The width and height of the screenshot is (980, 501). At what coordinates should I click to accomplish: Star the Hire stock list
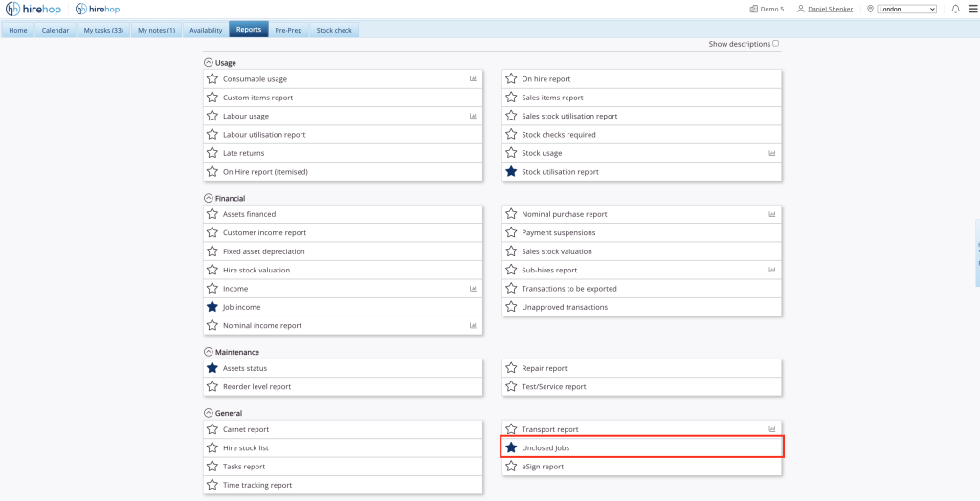pyautogui.click(x=212, y=447)
